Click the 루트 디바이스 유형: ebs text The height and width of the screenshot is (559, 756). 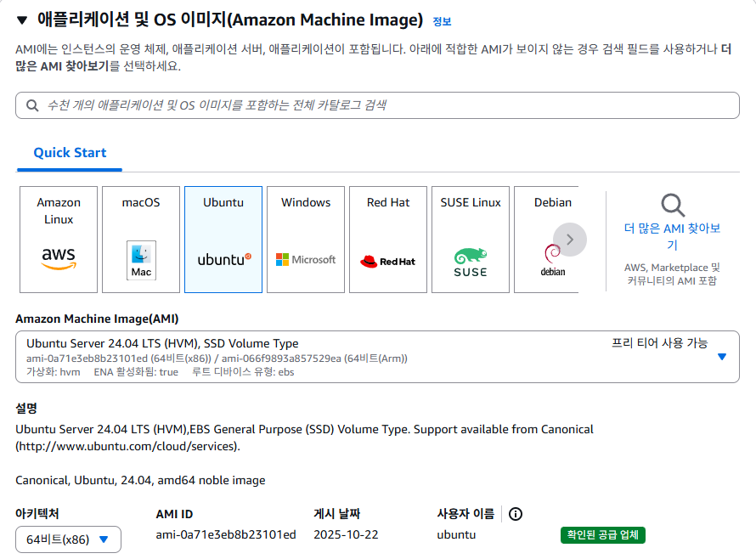click(243, 372)
